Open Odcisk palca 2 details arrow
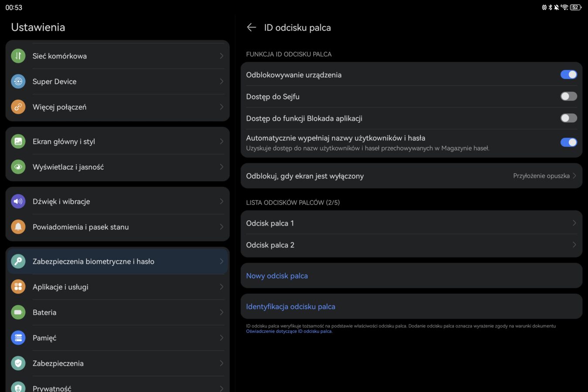The height and width of the screenshot is (392, 588). coord(574,245)
